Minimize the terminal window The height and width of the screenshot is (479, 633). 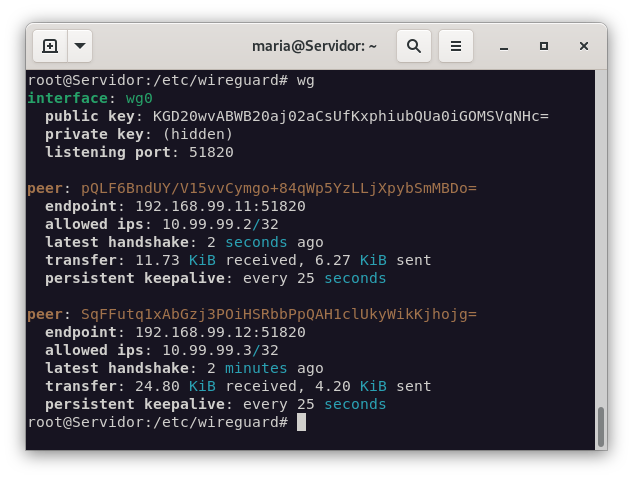[505, 46]
